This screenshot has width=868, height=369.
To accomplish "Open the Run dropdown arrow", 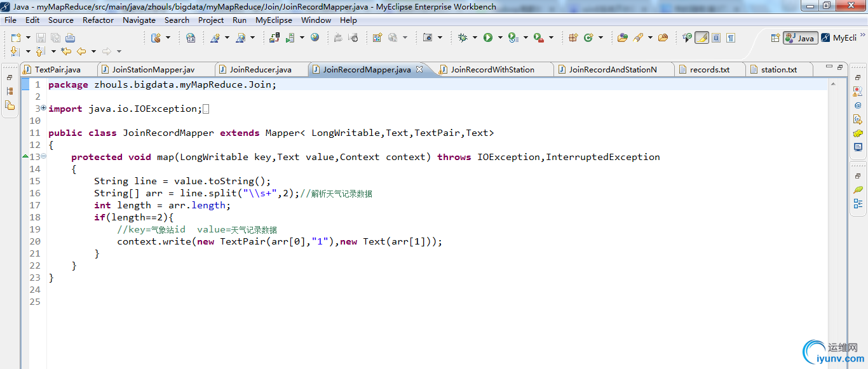I will 500,37.
